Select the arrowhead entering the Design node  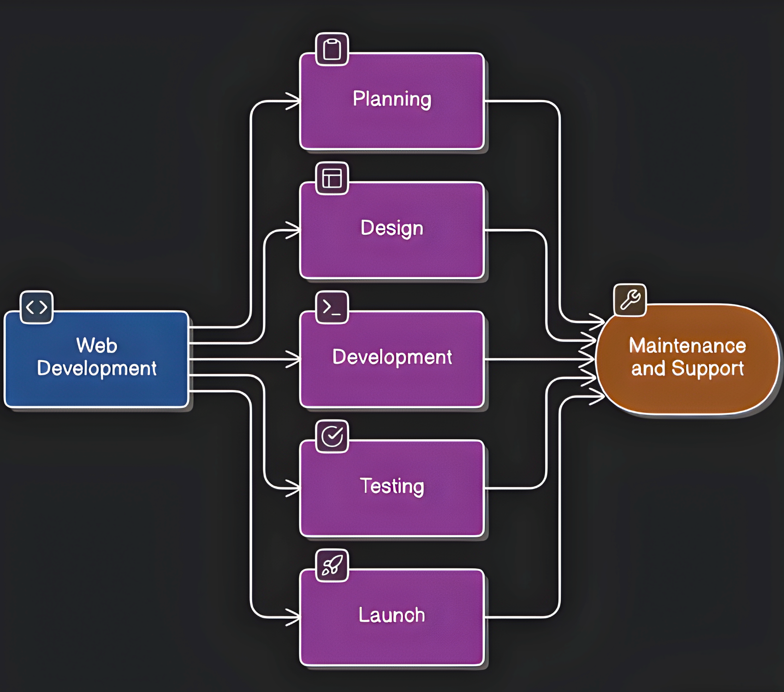(x=293, y=230)
